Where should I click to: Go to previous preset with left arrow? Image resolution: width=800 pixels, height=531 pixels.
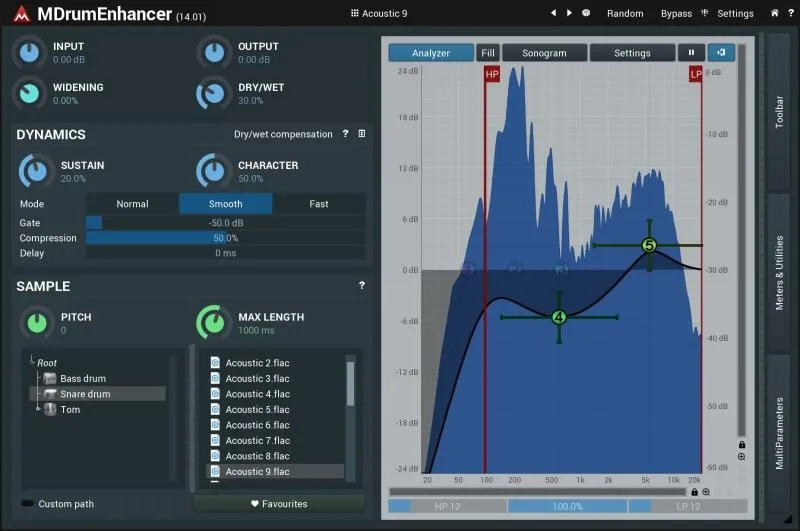[x=553, y=13]
